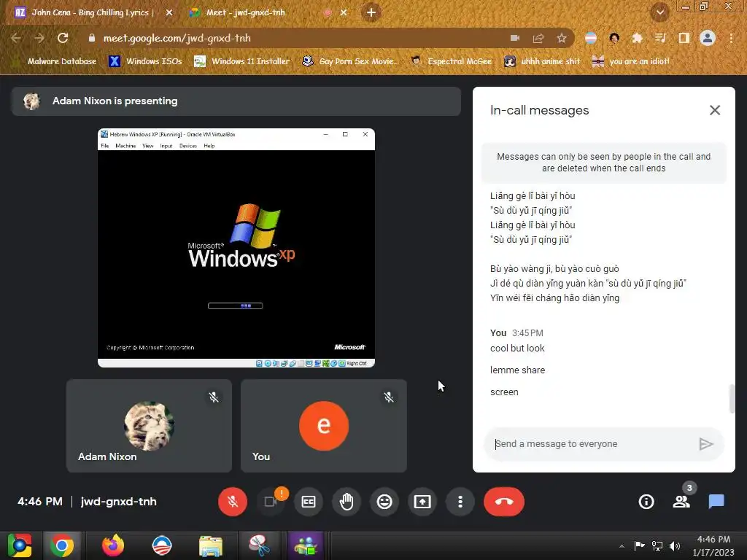The width and height of the screenshot is (747, 560).
Task: Open the Windows 11 Installer bookmark
Action: (x=241, y=61)
